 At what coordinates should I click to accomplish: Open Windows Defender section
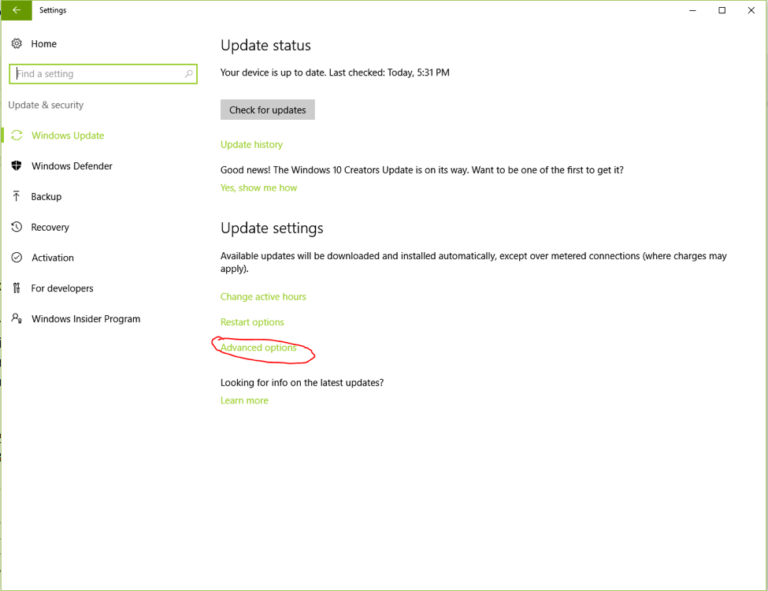tap(72, 166)
